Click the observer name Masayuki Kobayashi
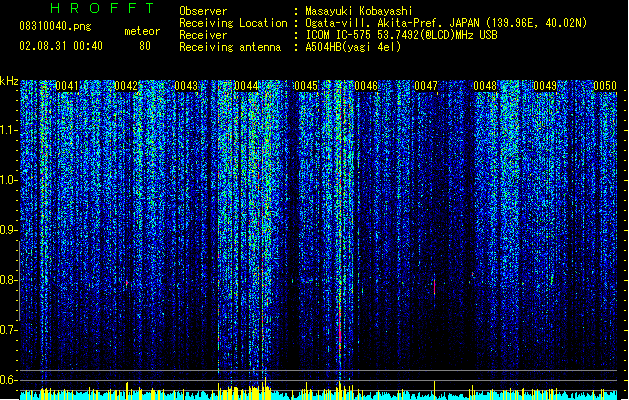Viewport: 629px width, 400px height. (x=359, y=11)
